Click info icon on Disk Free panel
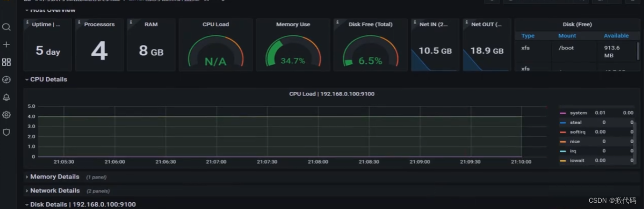The width and height of the screenshot is (644, 209). click(337, 22)
